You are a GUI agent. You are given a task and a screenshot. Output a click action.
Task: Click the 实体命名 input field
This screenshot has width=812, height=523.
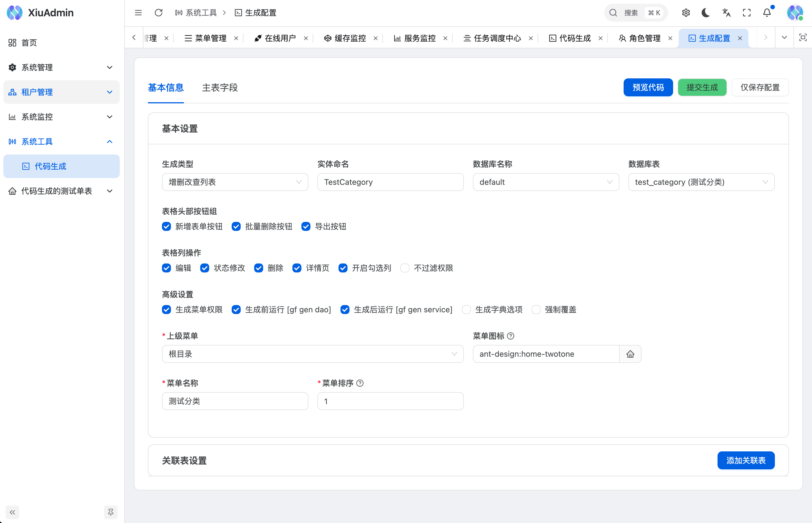click(x=390, y=182)
